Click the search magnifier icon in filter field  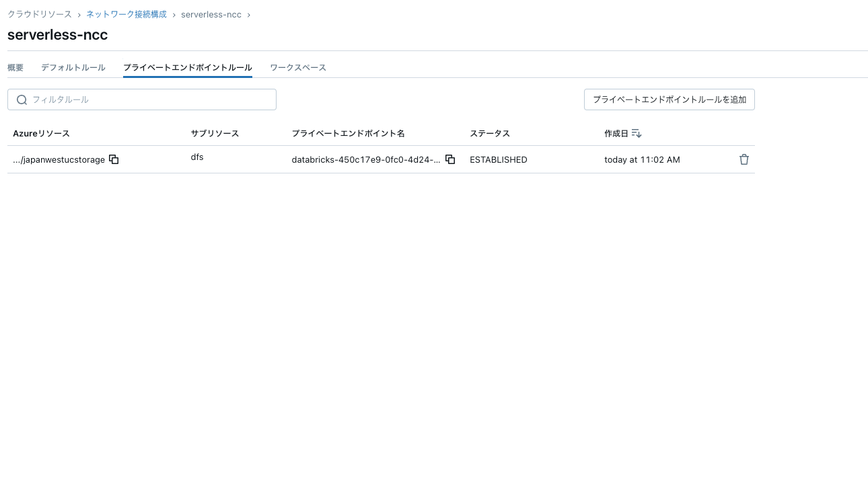22,99
